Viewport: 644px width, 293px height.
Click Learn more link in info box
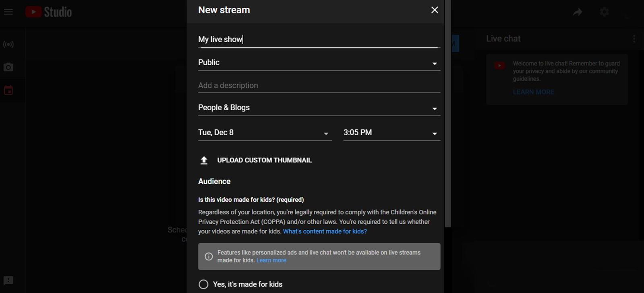271,260
